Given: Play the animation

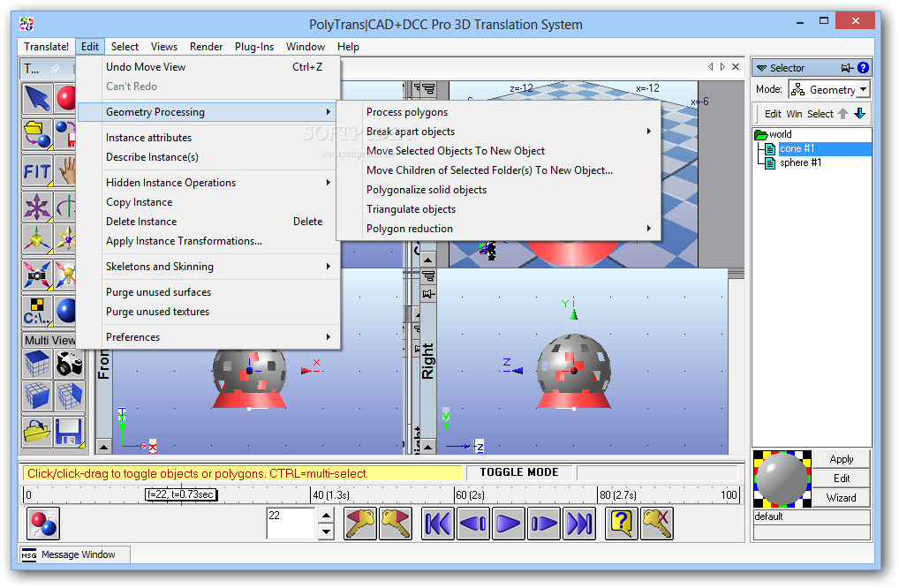Looking at the screenshot, I should coord(509,524).
